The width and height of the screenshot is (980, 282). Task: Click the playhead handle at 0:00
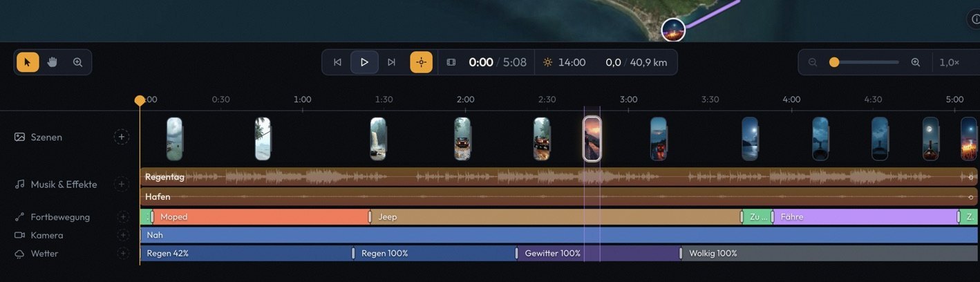(x=140, y=101)
